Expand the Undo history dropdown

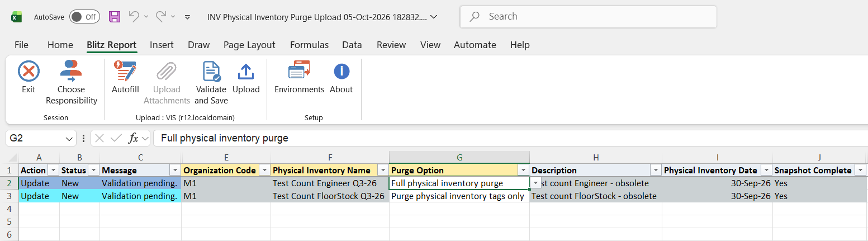point(146,17)
